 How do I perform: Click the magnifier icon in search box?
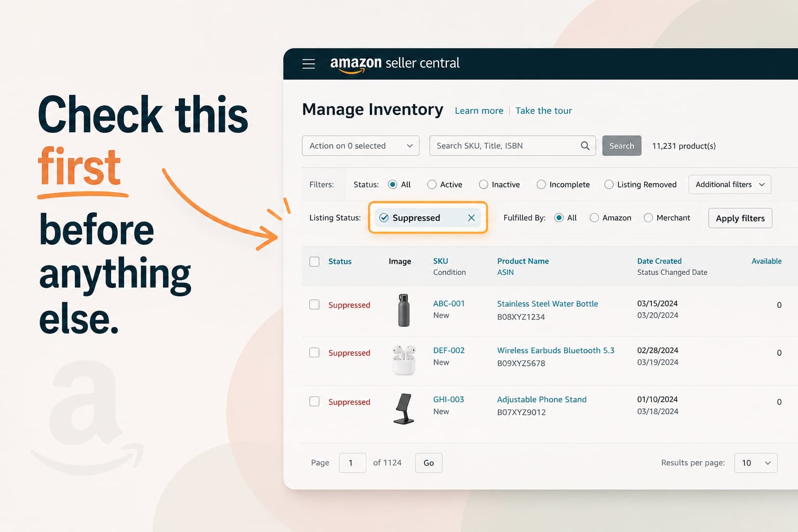click(585, 146)
